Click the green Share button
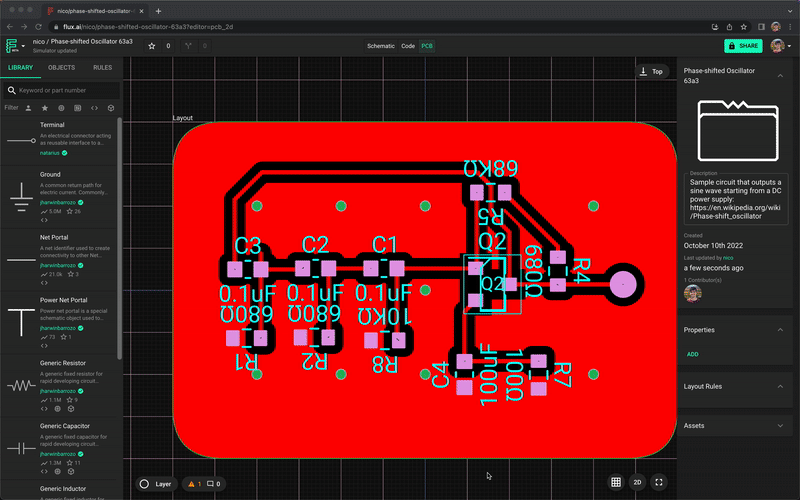Screen dimensions: 800x500 click(742, 46)
